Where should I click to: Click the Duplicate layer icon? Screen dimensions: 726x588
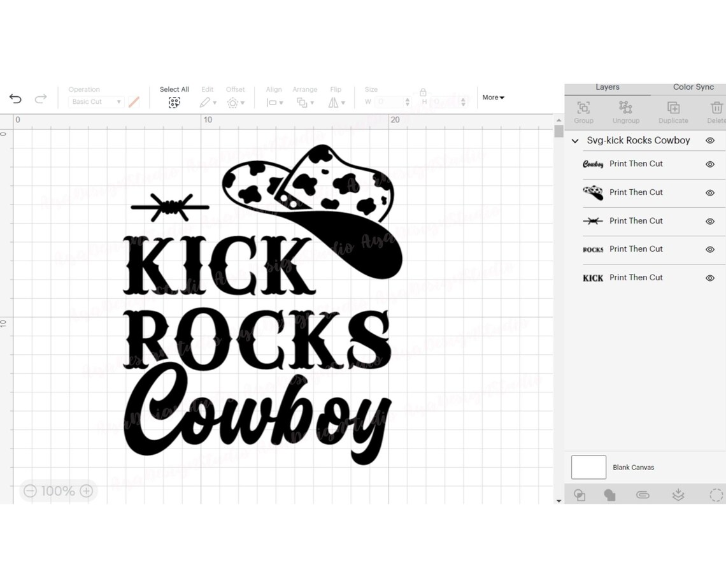(x=673, y=108)
